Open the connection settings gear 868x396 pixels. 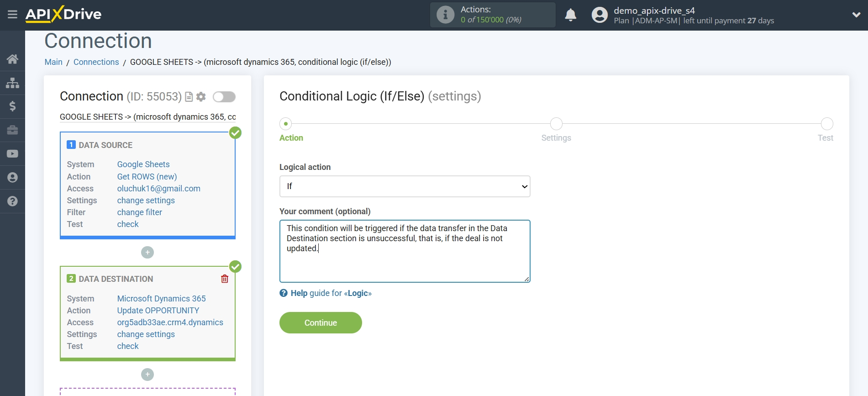201,97
